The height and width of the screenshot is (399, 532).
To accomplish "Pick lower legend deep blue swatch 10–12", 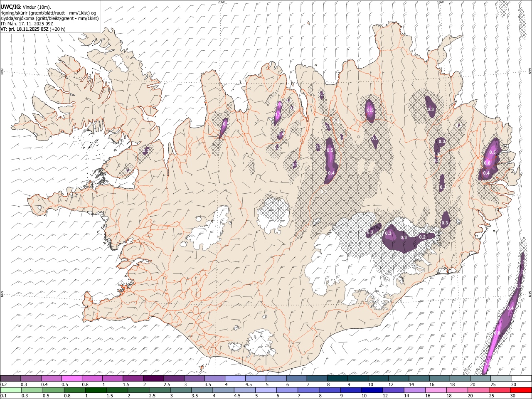I will click(x=371, y=390).
